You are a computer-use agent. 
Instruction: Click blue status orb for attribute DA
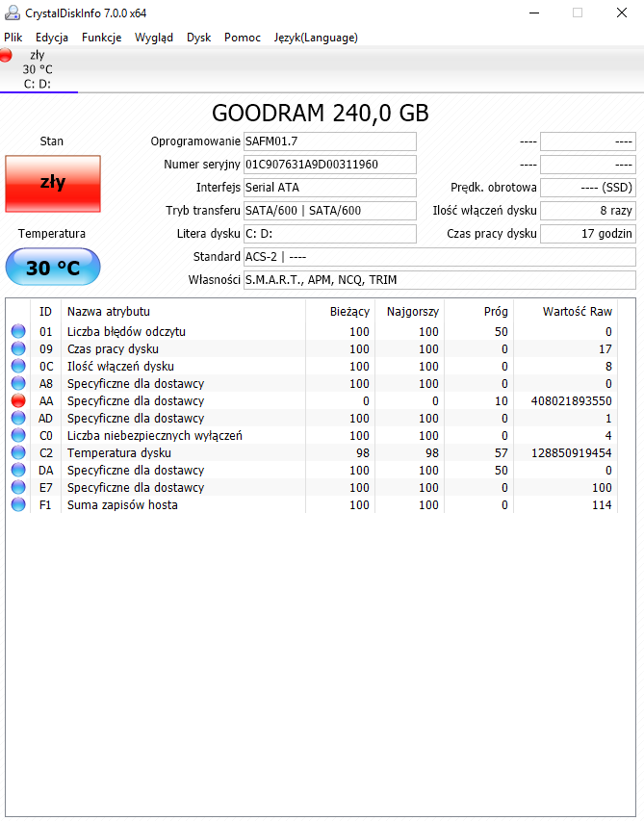18,469
